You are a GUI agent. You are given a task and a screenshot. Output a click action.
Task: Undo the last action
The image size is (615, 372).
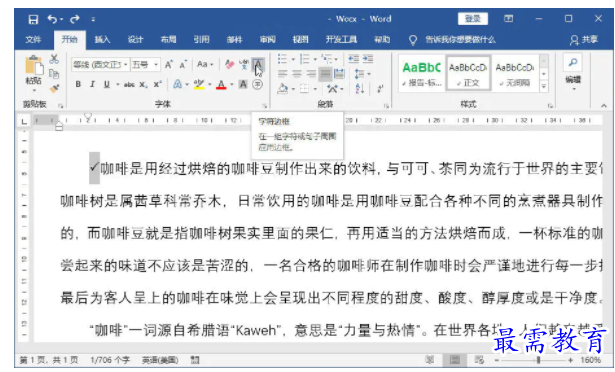[52, 19]
